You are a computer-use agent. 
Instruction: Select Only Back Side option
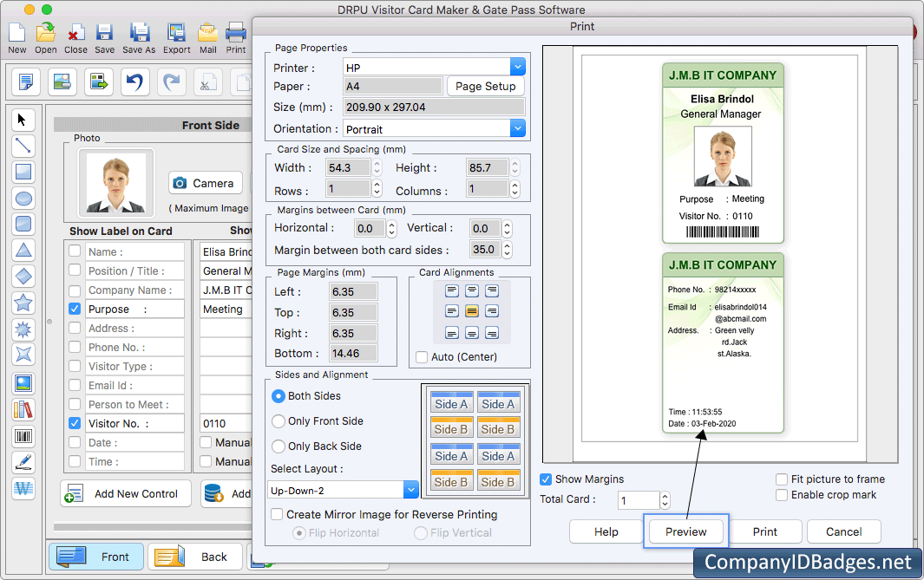(279, 446)
